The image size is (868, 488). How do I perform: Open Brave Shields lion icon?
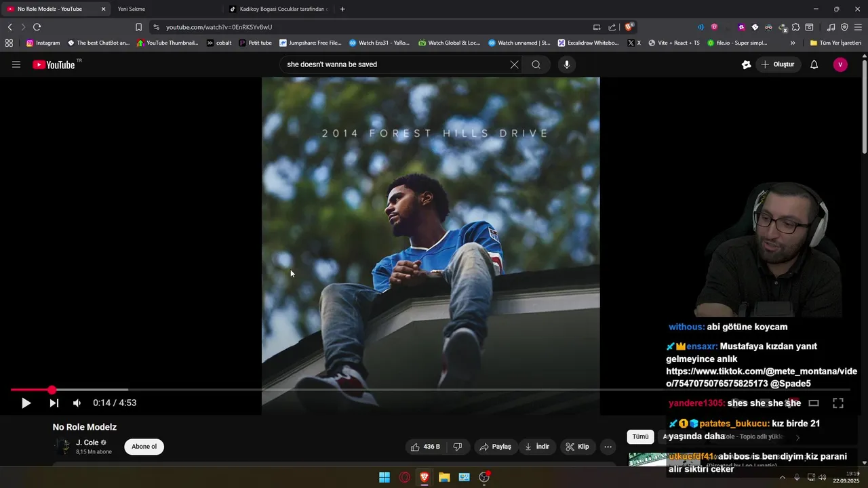(629, 27)
